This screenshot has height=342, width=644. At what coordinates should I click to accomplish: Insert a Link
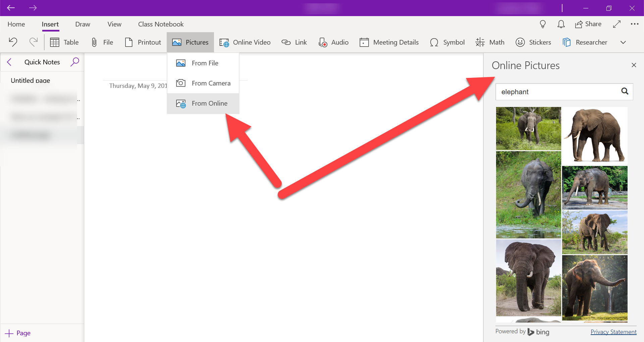pos(294,42)
